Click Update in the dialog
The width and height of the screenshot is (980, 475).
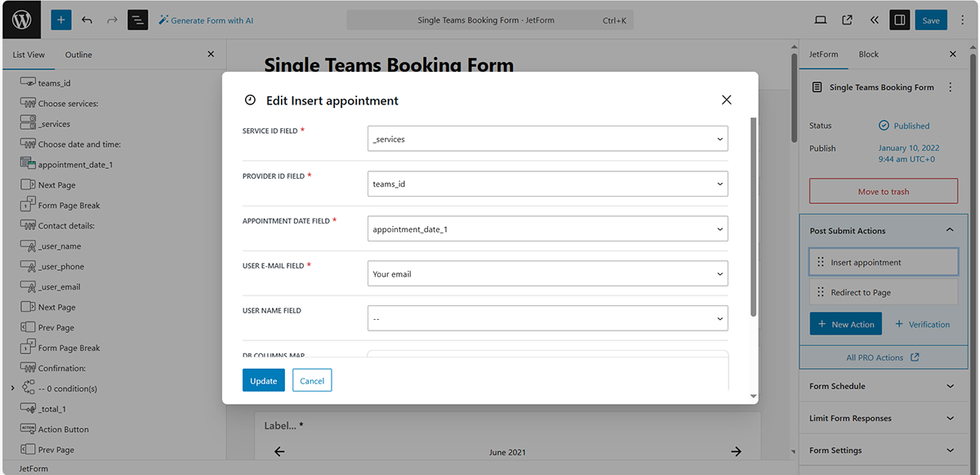pyautogui.click(x=264, y=380)
